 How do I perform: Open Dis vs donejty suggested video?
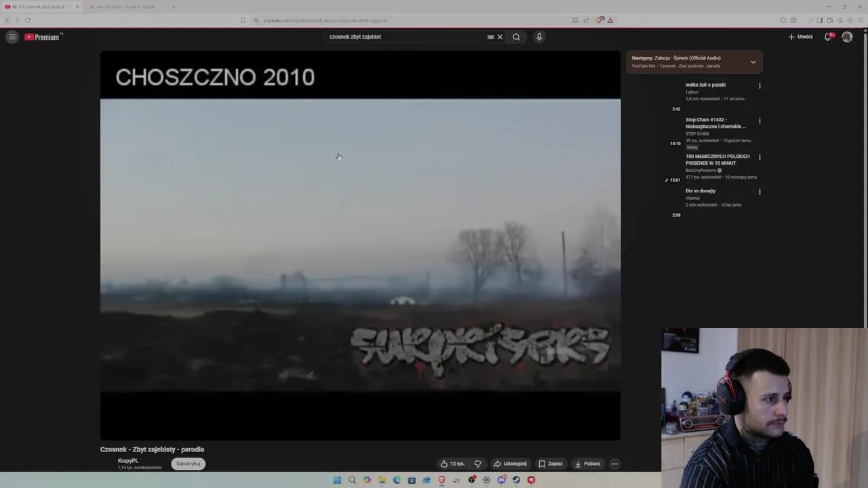coord(701,191)
